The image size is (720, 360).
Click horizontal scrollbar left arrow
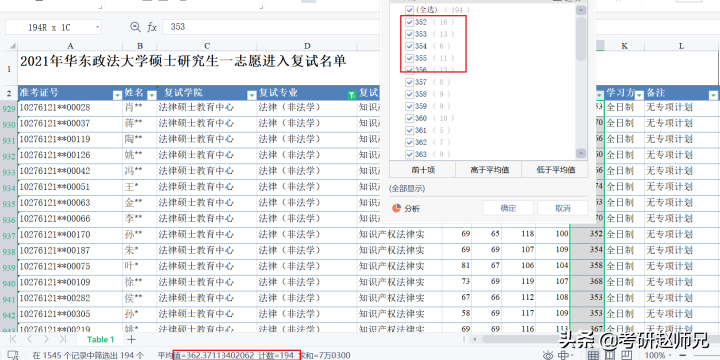[474, 339]
